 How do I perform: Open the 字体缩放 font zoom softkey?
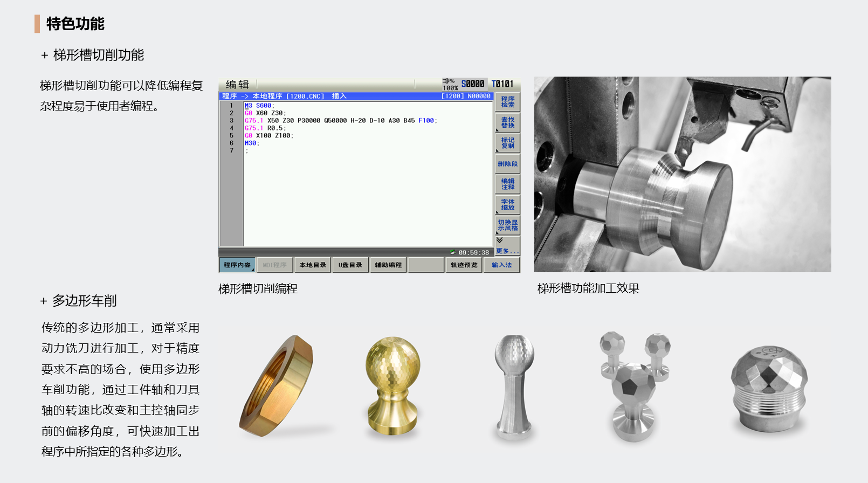point(507,205)
